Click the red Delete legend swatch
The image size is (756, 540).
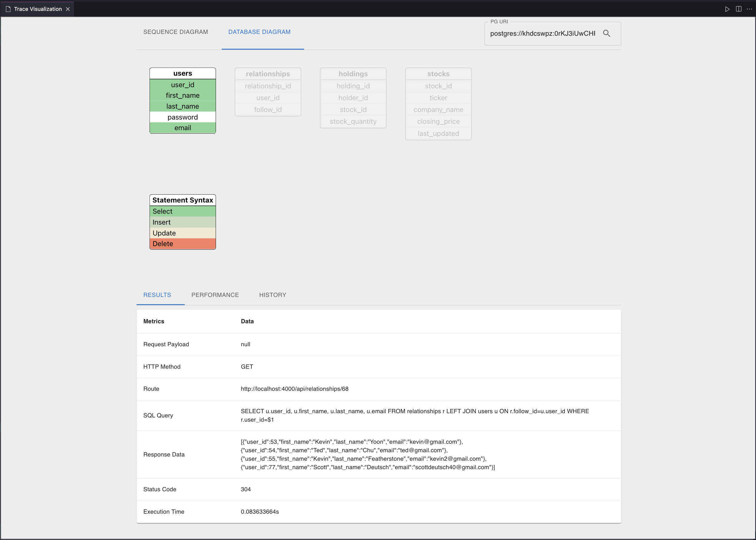(183, 244)
